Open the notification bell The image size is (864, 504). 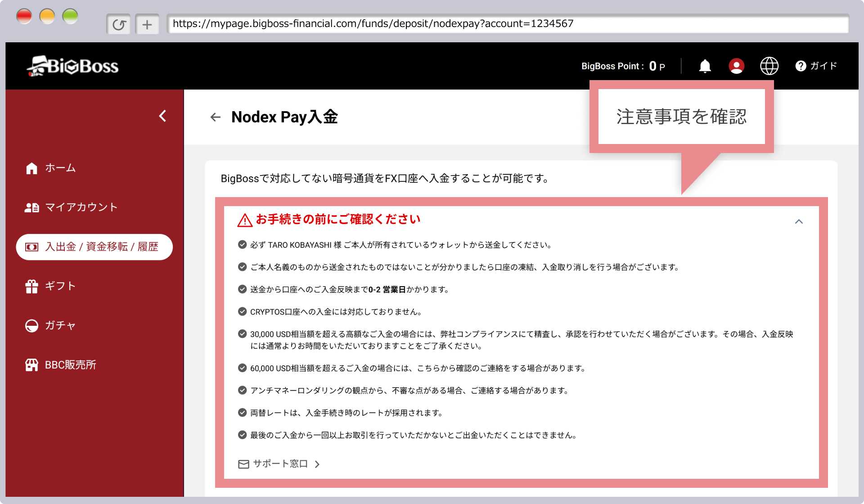coord(705,66)
